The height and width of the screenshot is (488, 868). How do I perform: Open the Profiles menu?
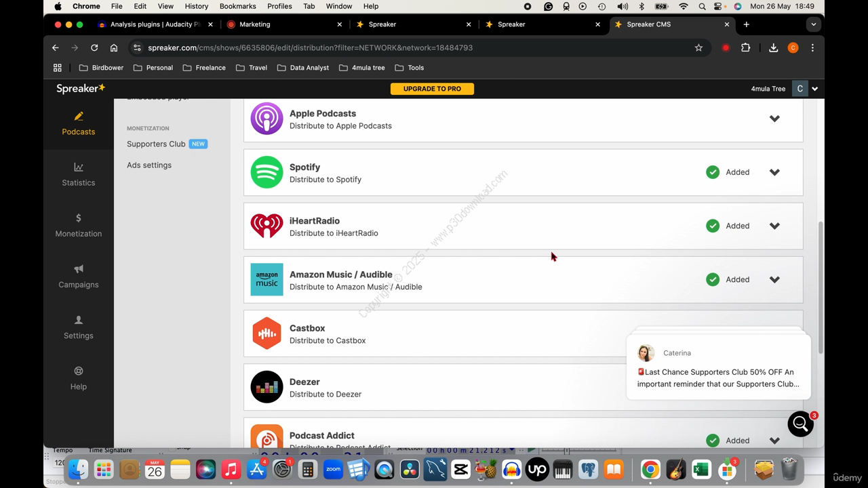(279, 6)
